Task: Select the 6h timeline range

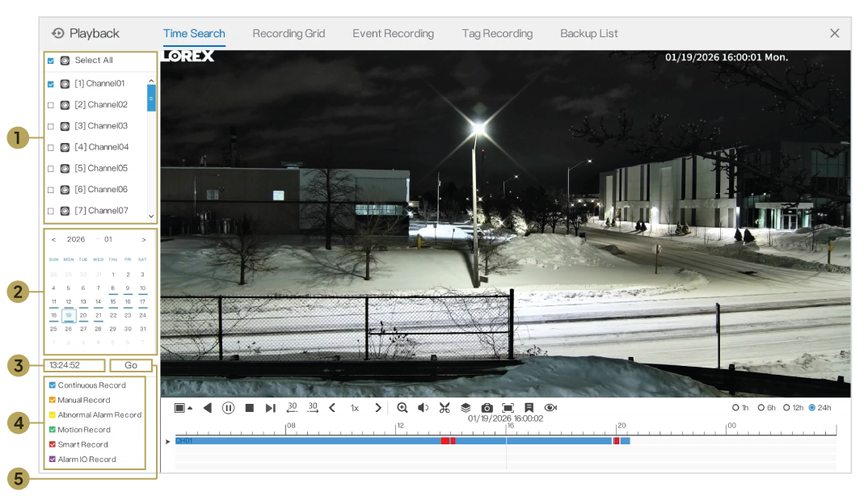Action: [x=761, y=408]
